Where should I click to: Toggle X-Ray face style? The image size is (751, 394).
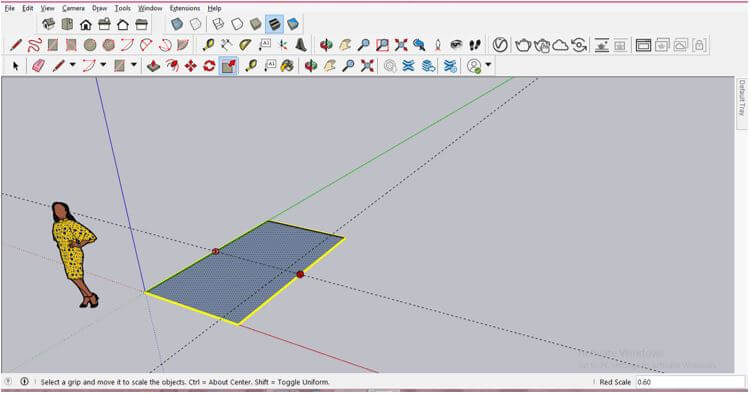pyautogui.click(x=177, y=24)
